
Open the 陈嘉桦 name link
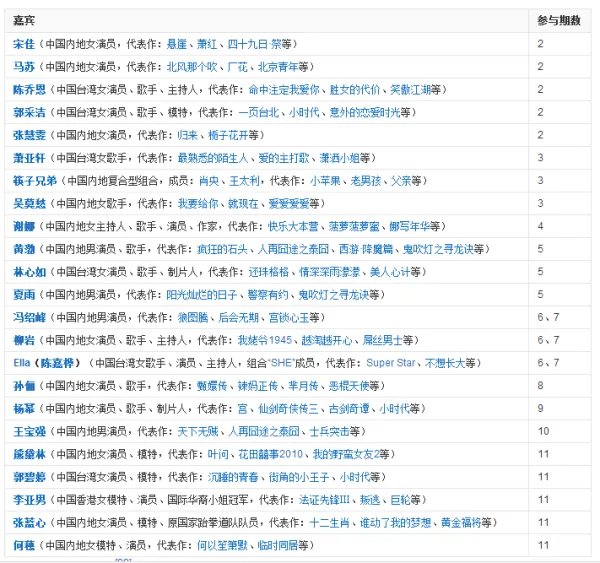[x=57, y=363]
